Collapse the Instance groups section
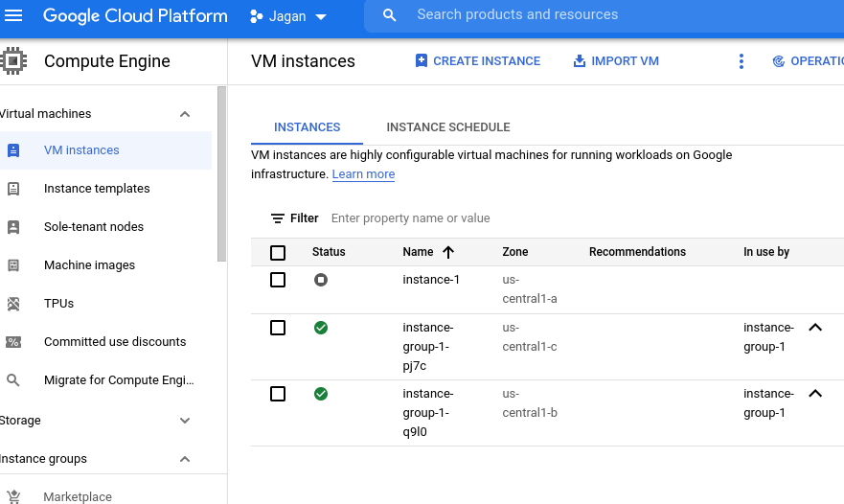This screenshot has height=504, width=844. [185, 459]
